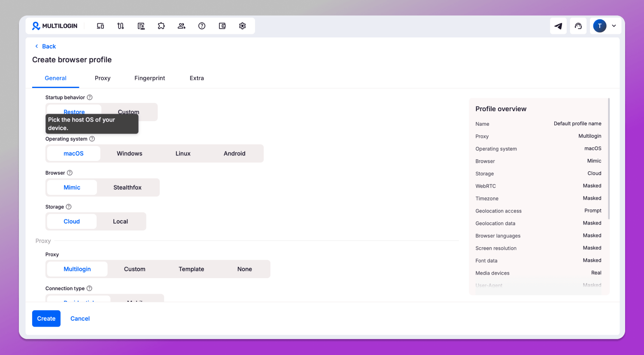Click the Create button

(x=46, y=319)
